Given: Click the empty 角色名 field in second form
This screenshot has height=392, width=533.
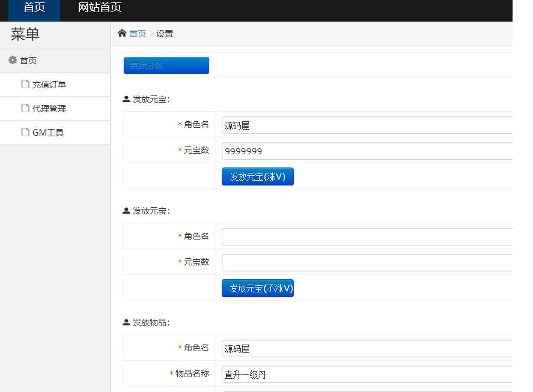Looking at the screenshot, I should (x=367, y=237).
